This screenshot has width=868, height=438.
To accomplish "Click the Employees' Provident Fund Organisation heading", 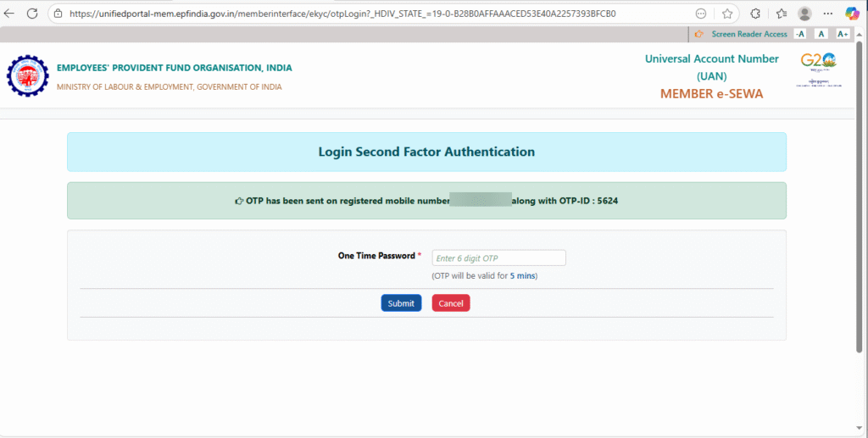I will (x=175, y=68).
